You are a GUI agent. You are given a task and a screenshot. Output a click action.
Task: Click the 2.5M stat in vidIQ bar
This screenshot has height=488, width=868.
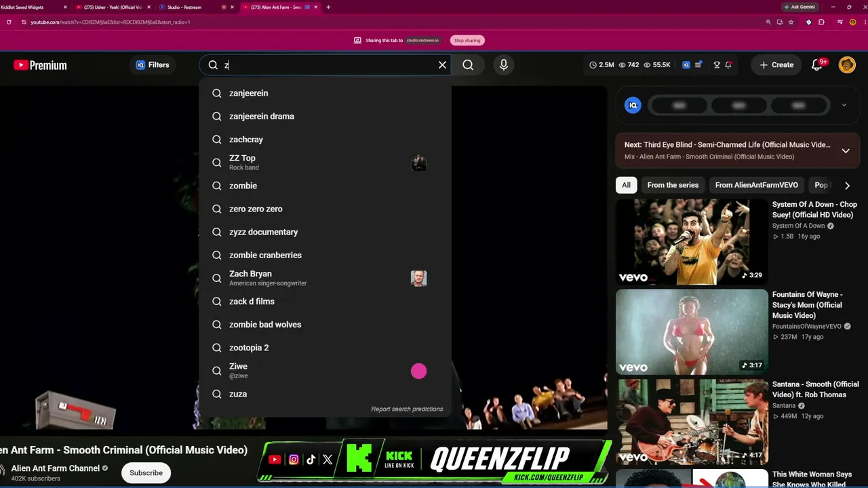tap(601, 65)
